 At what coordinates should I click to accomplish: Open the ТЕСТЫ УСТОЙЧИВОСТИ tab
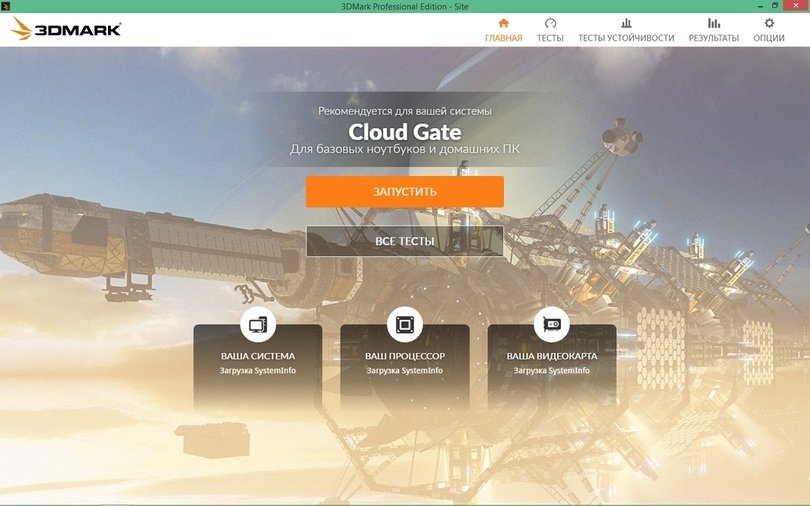626,30
